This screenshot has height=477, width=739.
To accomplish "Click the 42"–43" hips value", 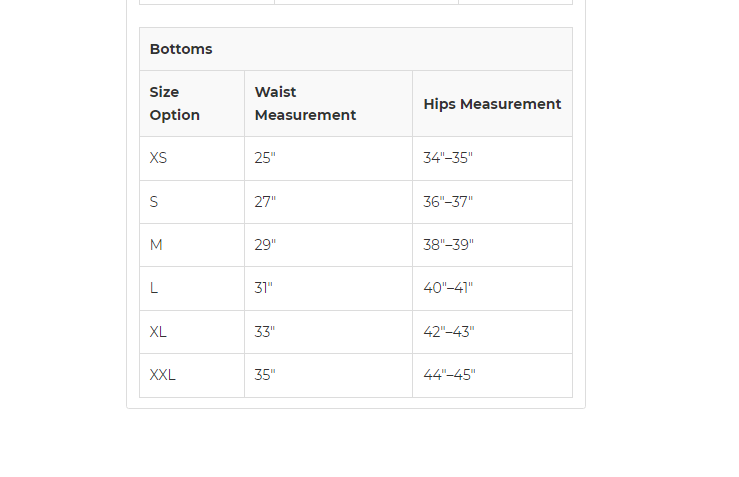I will [x=449, y=332].
